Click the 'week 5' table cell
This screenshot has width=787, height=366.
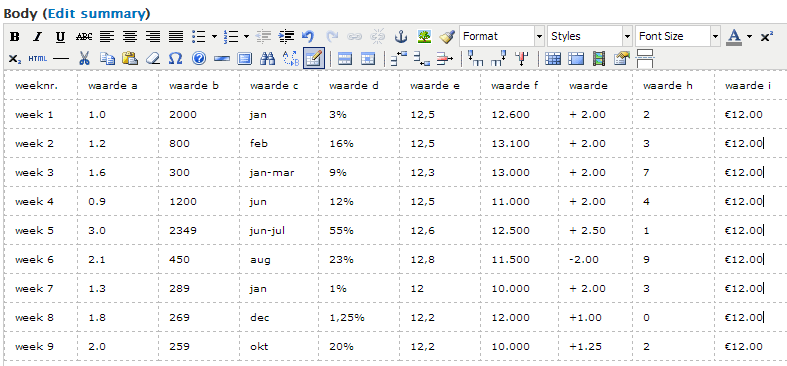(x=41, y=230)
